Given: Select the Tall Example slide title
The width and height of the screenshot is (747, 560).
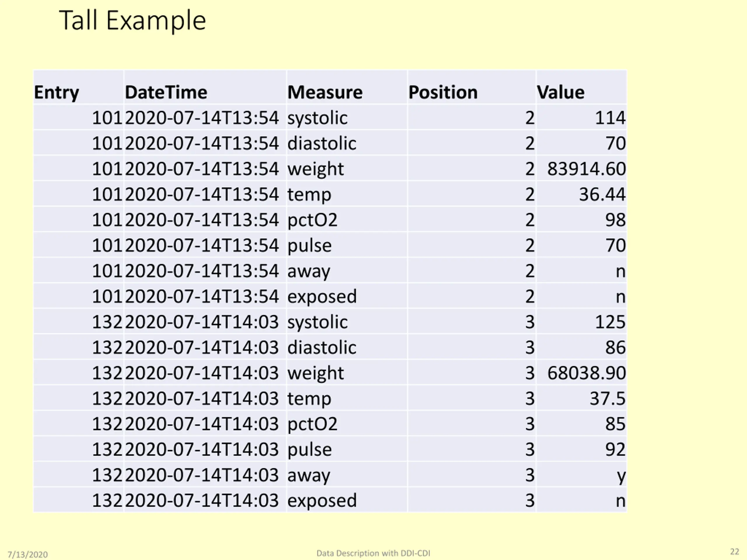Looking at the screenshot, I should [132, 21].
